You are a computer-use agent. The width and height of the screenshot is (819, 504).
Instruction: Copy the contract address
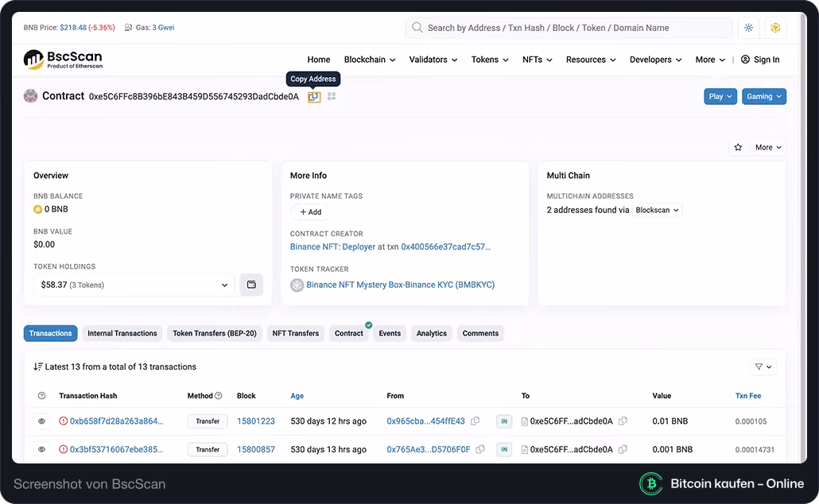(x=313, y=97)
